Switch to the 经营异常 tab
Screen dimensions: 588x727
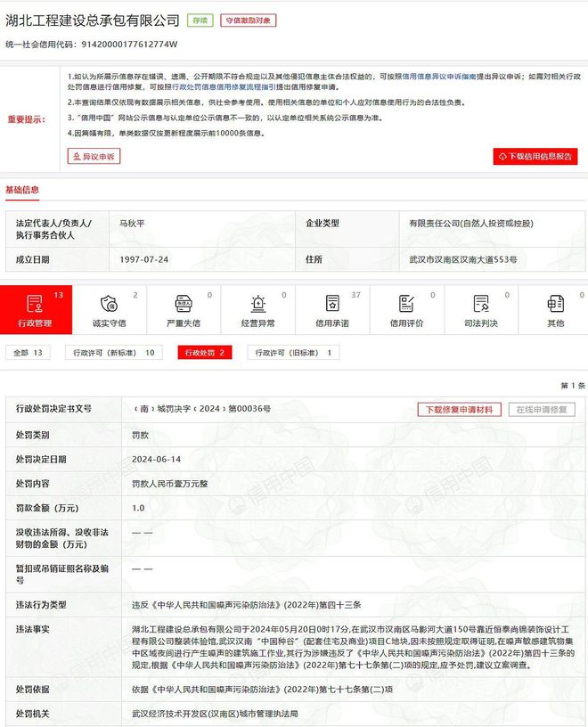[258, 310]
